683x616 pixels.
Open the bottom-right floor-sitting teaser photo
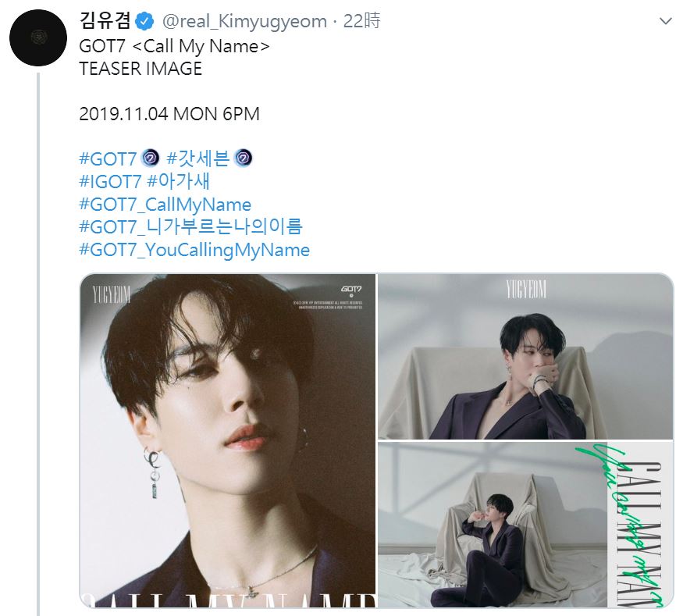pyautogui.click(x=525, y=525)
